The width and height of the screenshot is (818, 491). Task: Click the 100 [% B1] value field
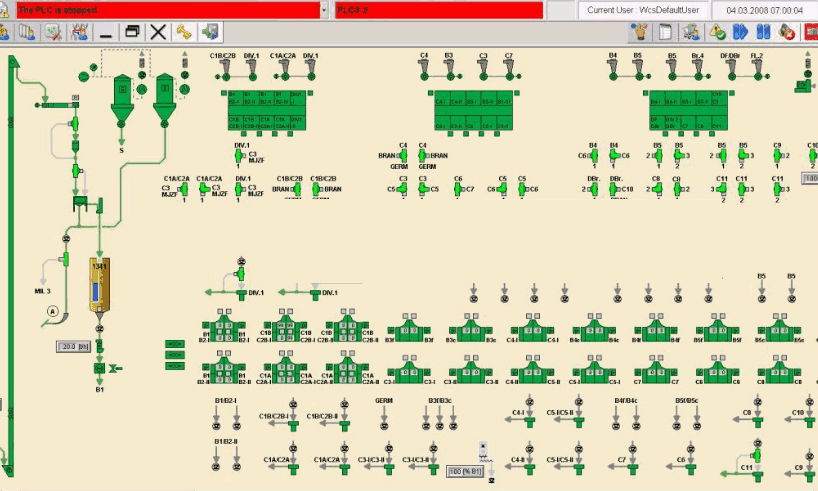point(465,470)
